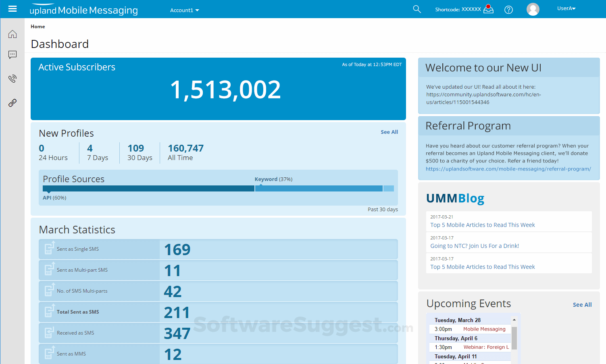Click the Home breadcrumb

point(38,27)
